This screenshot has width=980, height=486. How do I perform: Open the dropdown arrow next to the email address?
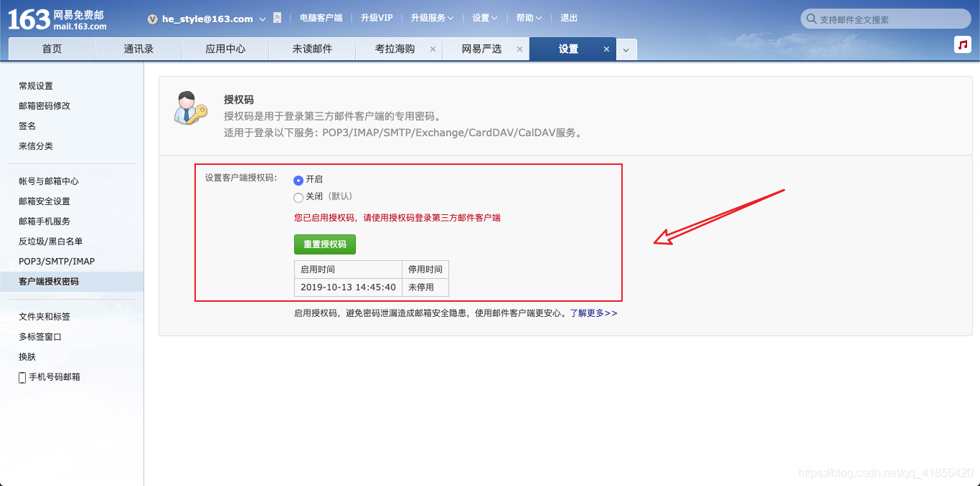[262, 19]
